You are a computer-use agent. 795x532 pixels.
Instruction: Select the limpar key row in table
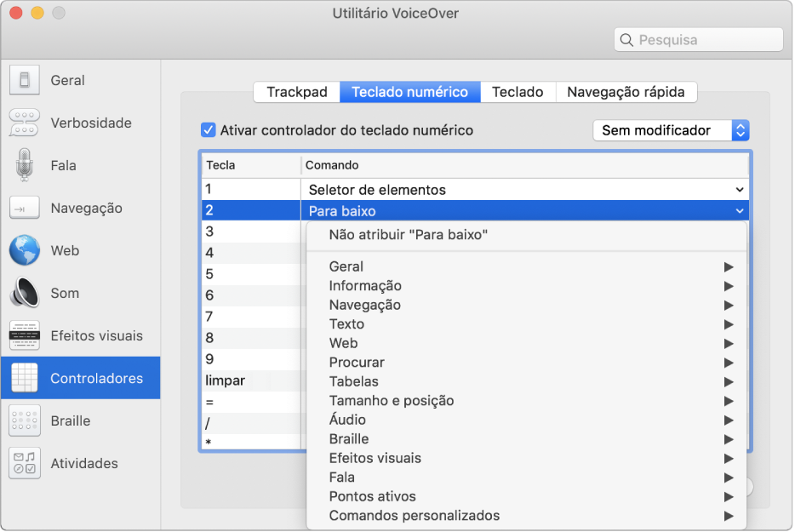pos(226,380)
